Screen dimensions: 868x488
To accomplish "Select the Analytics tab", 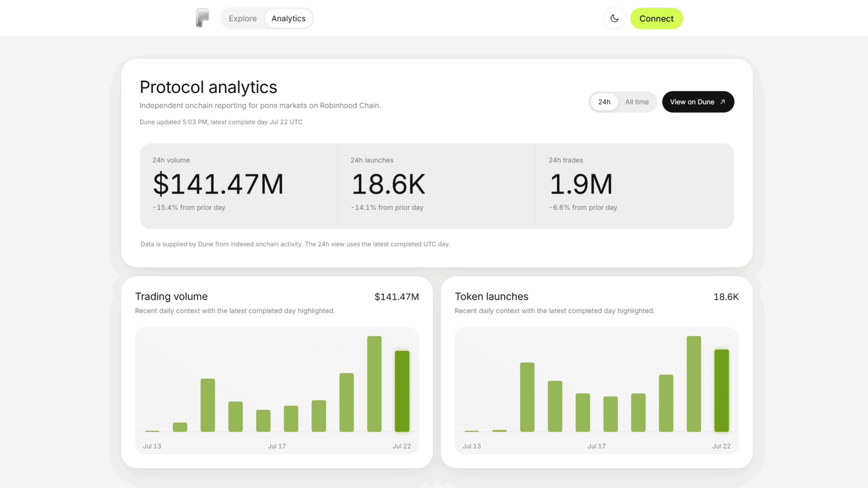I will [x=288, y=18].
